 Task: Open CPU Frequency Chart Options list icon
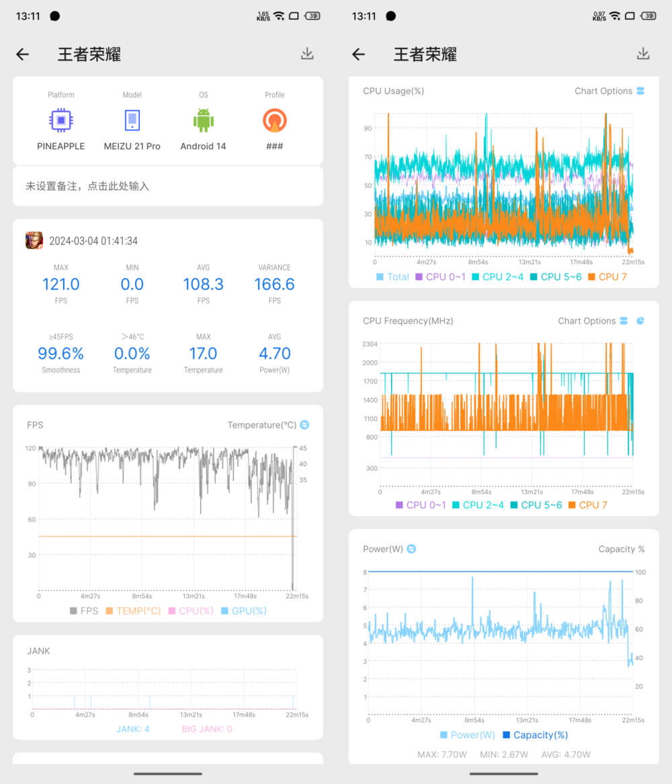point(624,321)
